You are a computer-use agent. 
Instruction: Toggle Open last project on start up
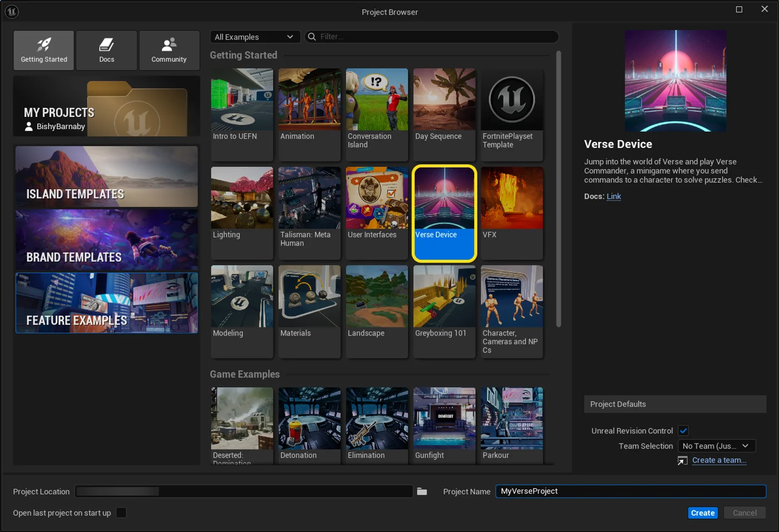121,513
